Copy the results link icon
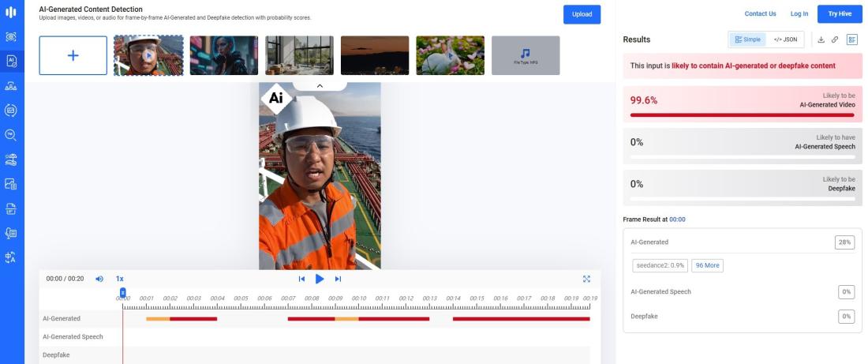Image resolution: width=868 pixels, height=364 pixels. (835, 39)
